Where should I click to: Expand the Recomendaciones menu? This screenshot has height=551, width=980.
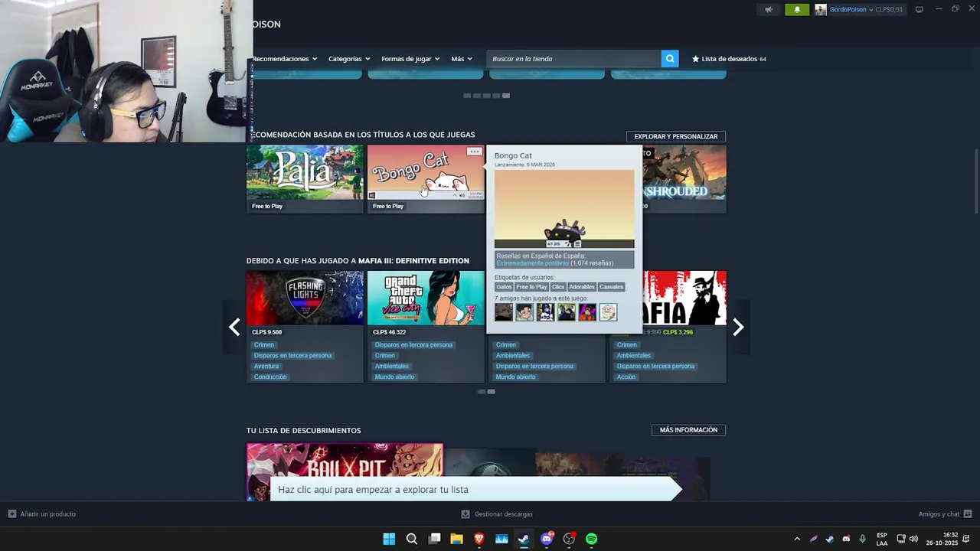[x=284, y=59]
